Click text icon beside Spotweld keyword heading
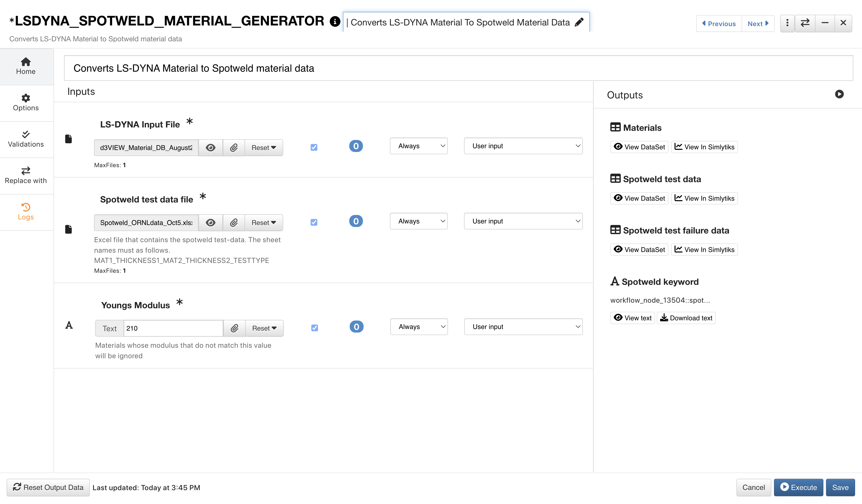The width and height of the screenshot is (862, 504). coord(615,281)
